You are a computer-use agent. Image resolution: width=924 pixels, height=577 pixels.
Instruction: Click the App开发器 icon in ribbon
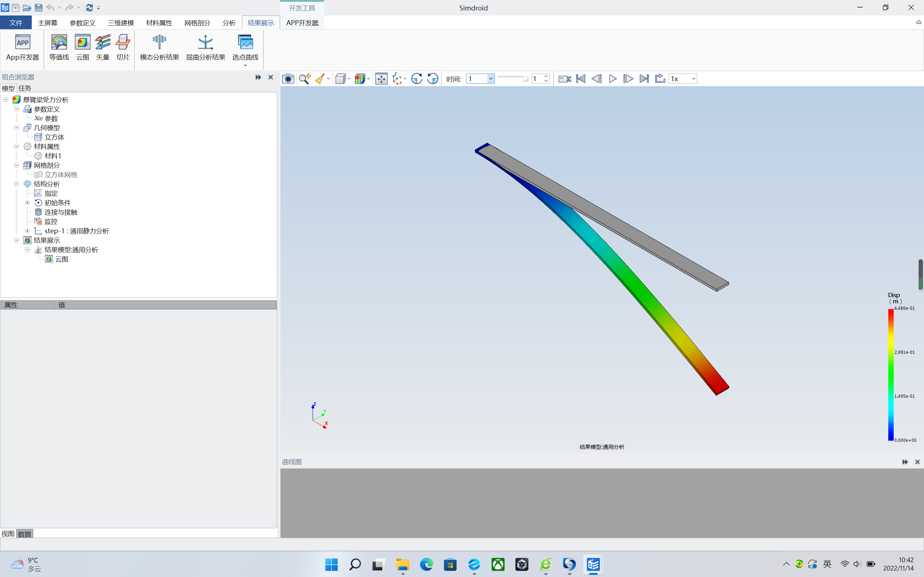pos(22,47)
